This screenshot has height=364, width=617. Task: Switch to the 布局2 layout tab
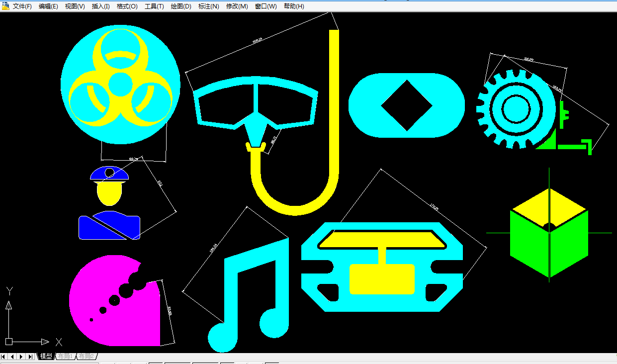point(86,357)
